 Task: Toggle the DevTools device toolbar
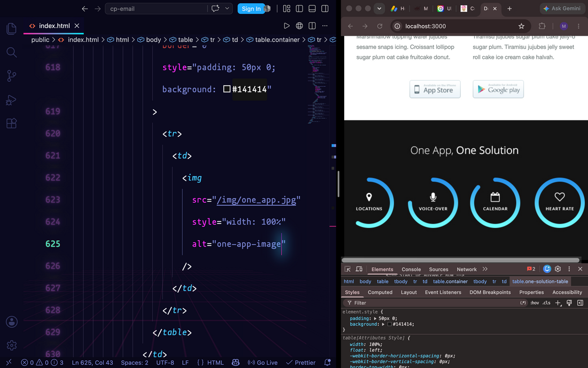pyautogui.click(x=359, y=269)
